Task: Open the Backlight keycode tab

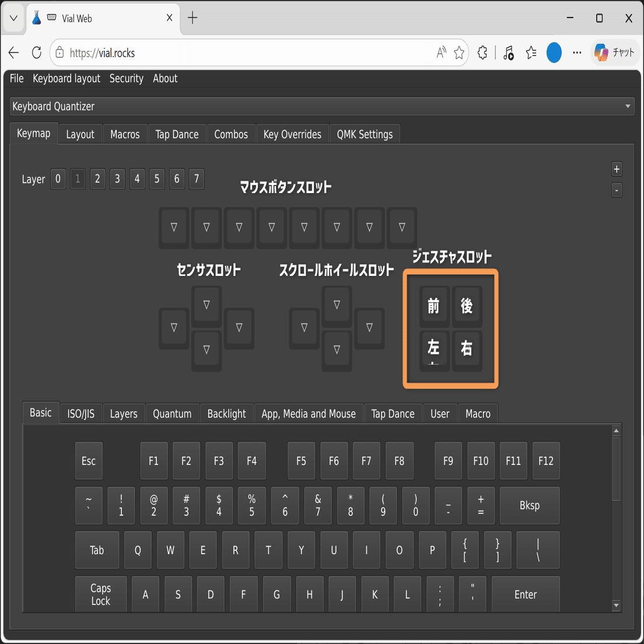Action: tap(227, 414)
